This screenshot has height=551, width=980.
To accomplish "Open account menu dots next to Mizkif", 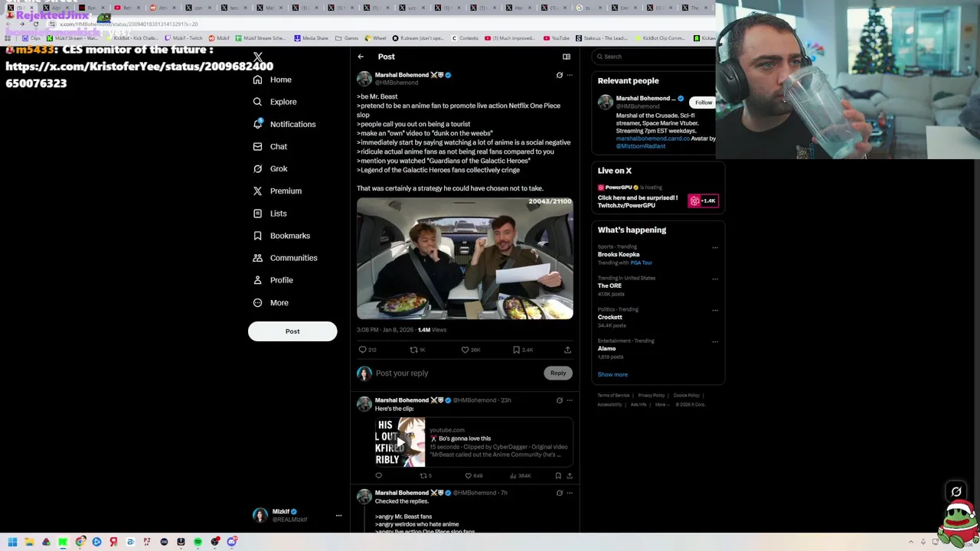I will pos(338,516).
